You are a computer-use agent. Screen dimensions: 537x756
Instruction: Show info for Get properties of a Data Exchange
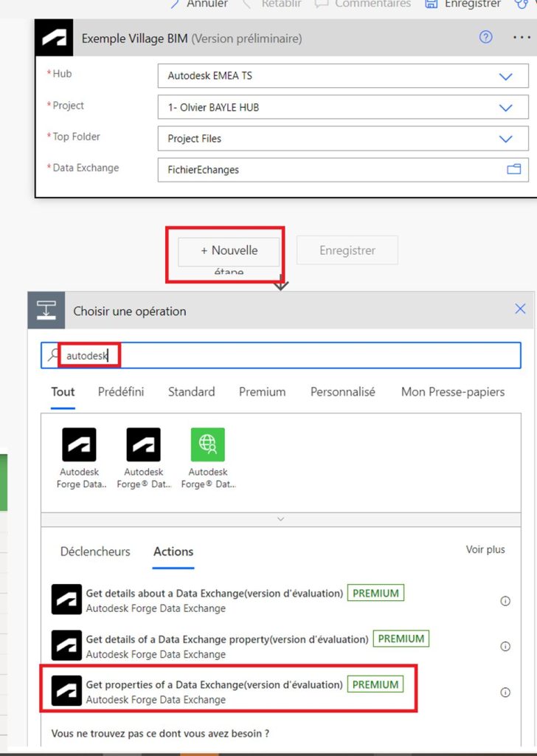[x=505, y=693]
